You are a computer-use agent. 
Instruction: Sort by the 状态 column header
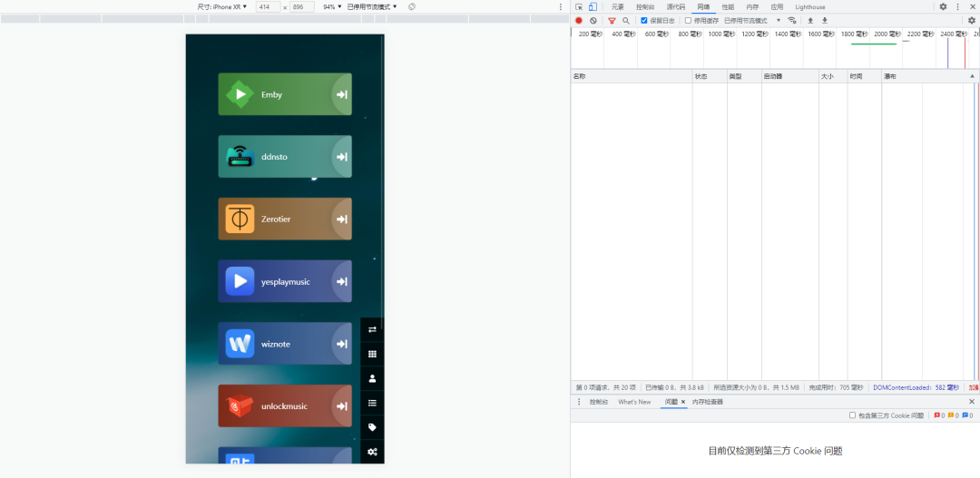point(710,76)
